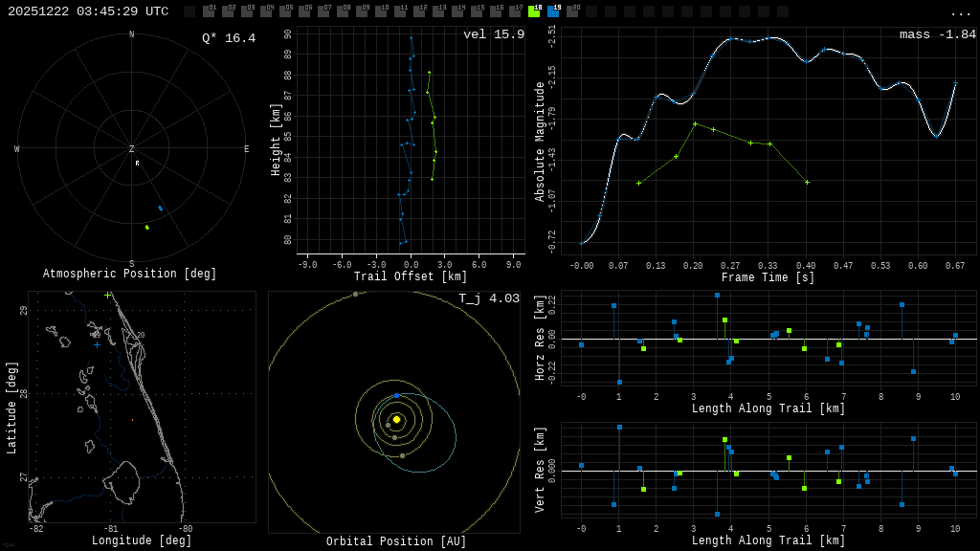The height and width of the screenshot is (551, 980).
Task: Select the mass -1.84 value label
Action: pyautogui.click(x=937, y=34)
